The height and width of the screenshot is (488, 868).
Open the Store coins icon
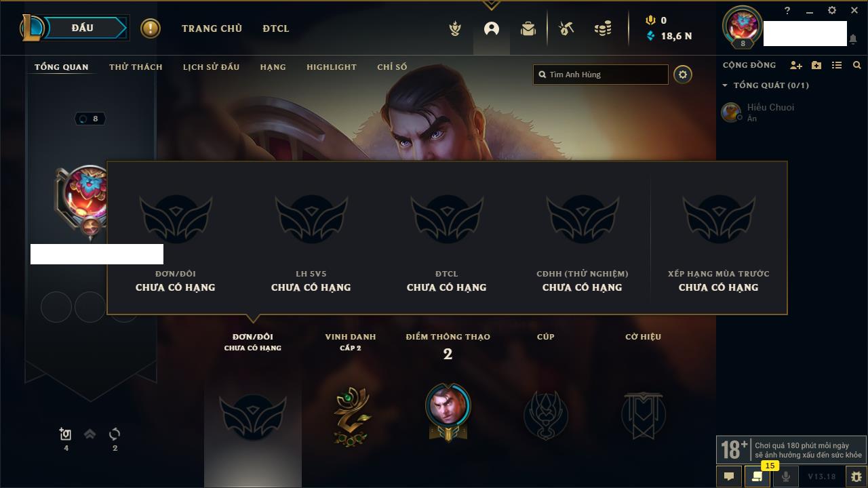coord(602,28)
